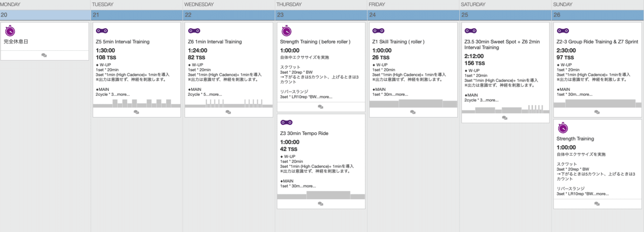This screenshot has width=644, height=232.
Task: Select the Saturday 25 day header
Action: coord(506,15)
